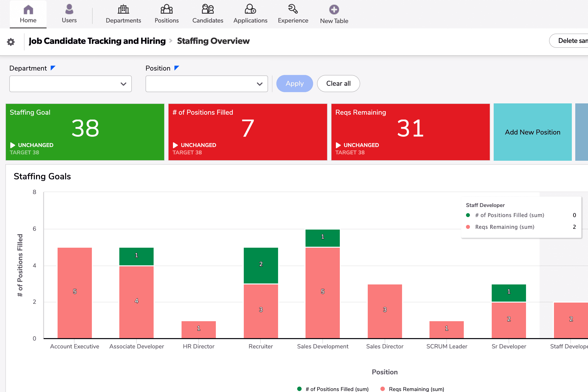
Task: Select the Add New Position card
Action: (x=532, y=132)
